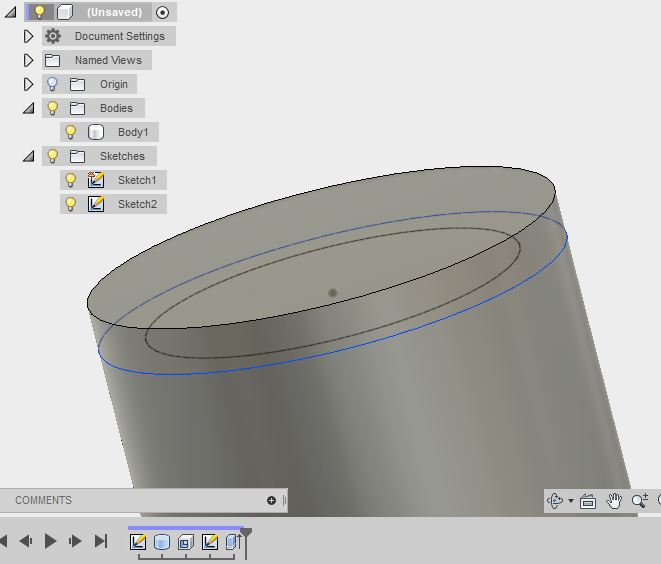
Task: Toggle Body1 visibility lightbulb
Action: click(70, 132)
